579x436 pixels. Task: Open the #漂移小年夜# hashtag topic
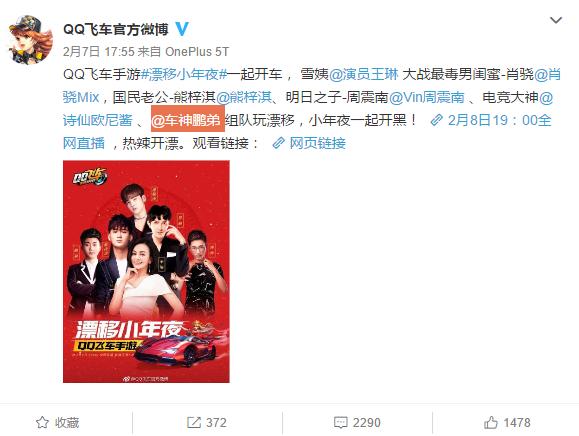(x=184, y=75)
